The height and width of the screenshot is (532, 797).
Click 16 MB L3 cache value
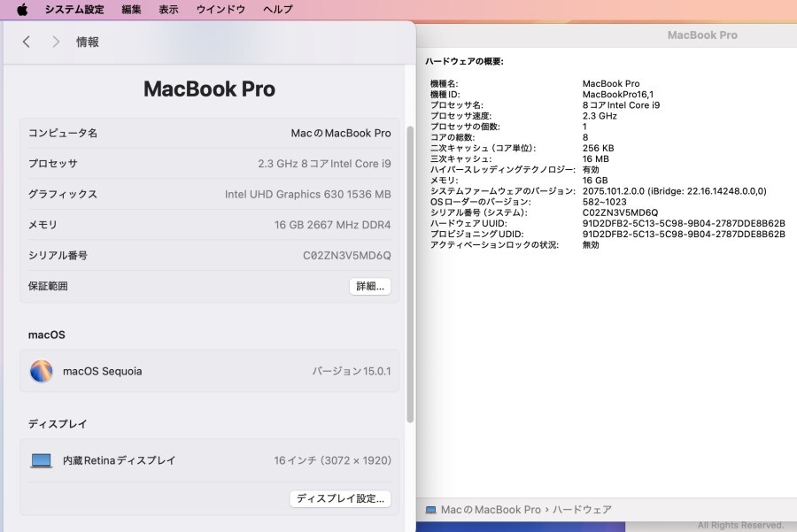tap(596, 158)
